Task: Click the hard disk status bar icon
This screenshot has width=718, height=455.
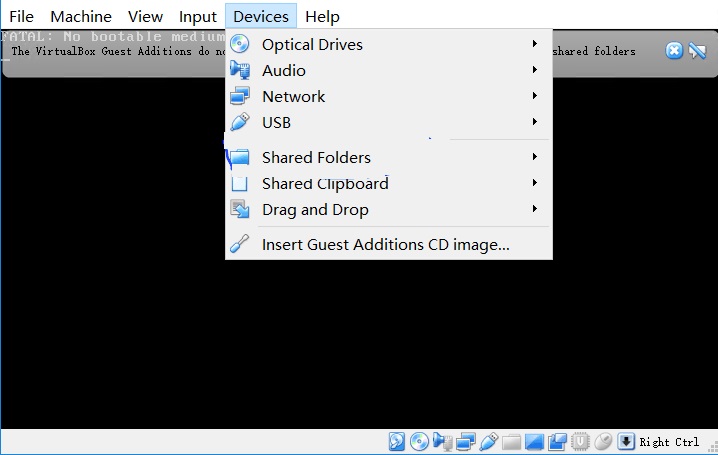Action: click(x=397, y=442)
